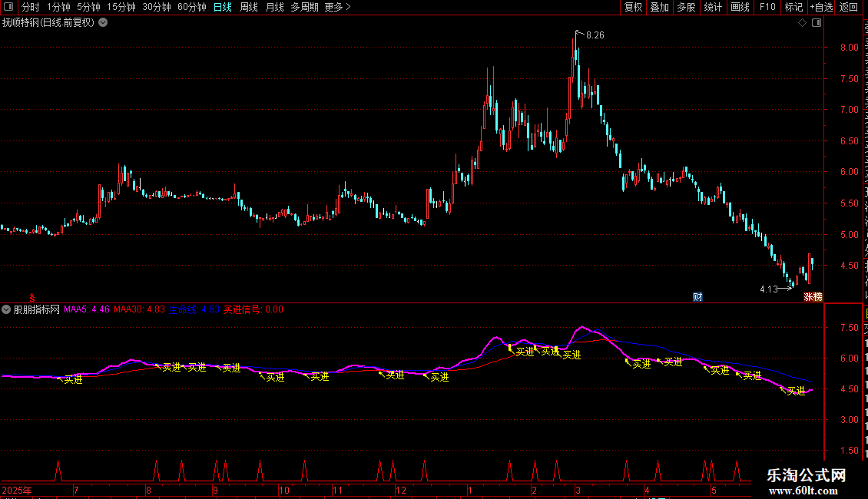This screenshot has width=868, height=499.
Task: Click the 股朋指标网 indicator name
Action: [x=37, y=309]
